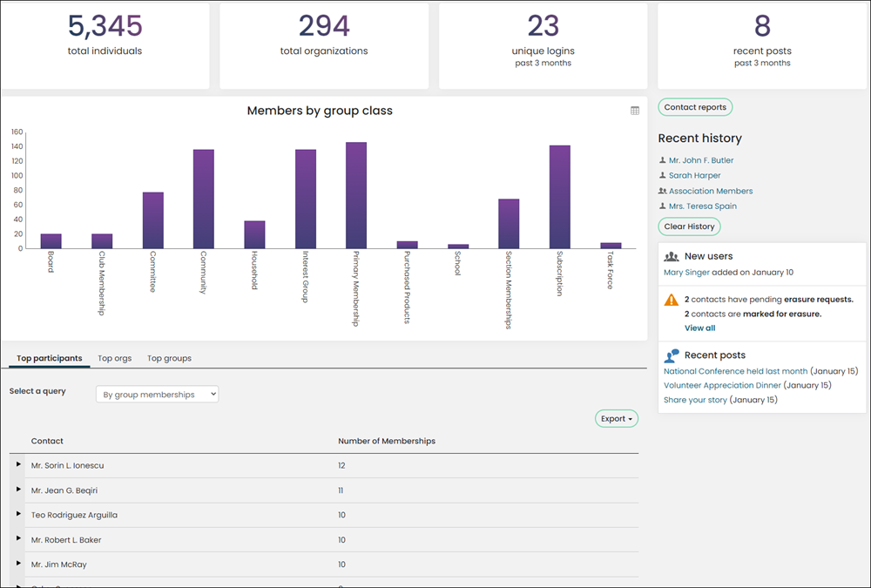The image size is (871, 588).
Task: Expand Mr. Jean G. Beqiri row
Action: pos(18,490)
